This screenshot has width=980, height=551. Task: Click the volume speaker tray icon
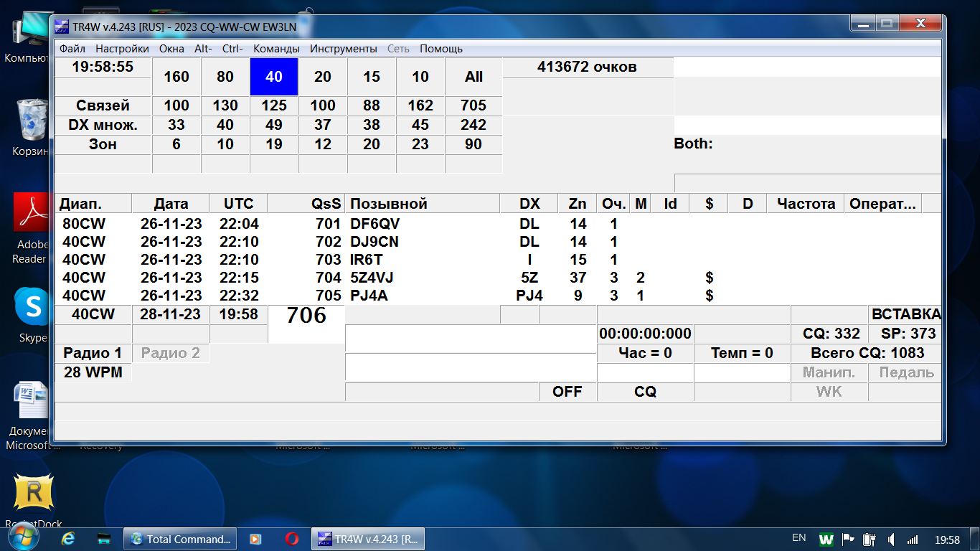pyautogui.click(x=890, y=539)
